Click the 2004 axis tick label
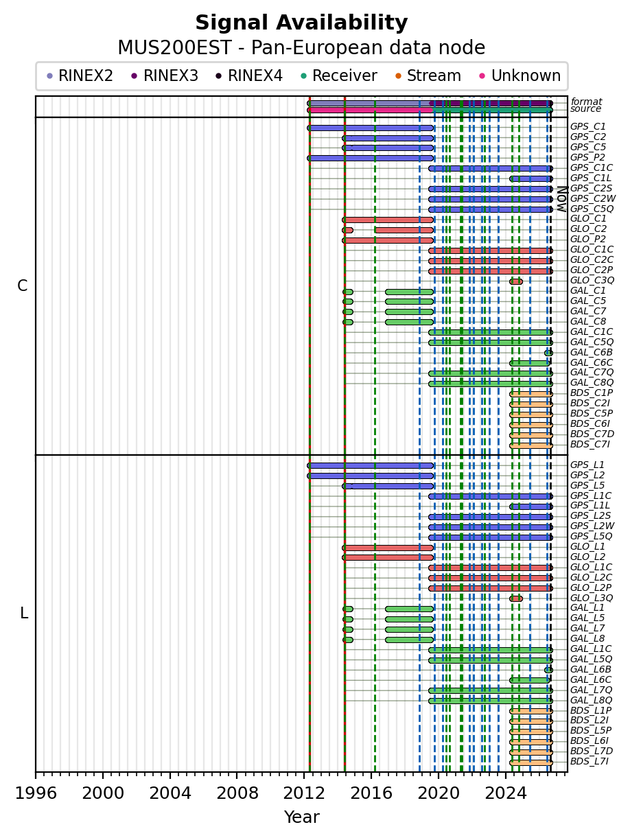 [x=170, y=793]
